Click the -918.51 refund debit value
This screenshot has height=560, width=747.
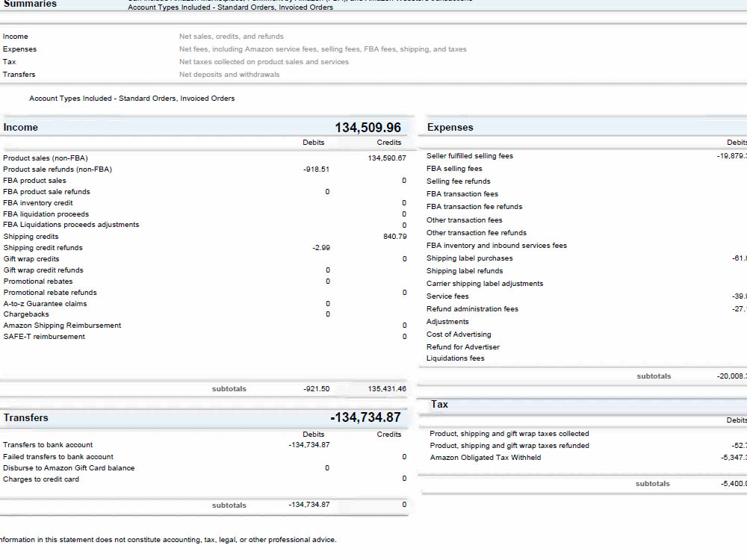coord(316,169)
